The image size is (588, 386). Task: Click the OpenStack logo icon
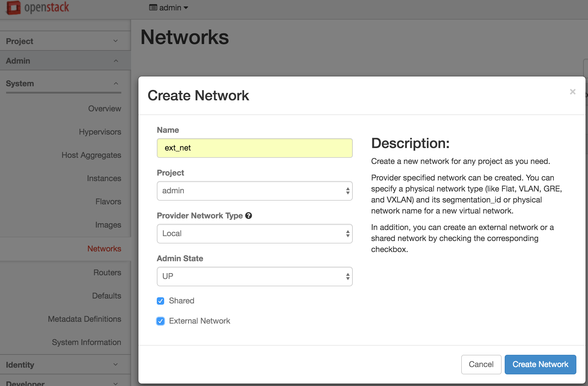[x=13, y=8]
